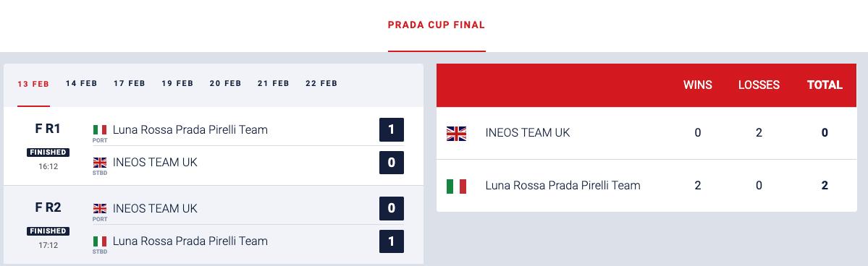Screen dimensions: 868x266
Task: Click UK flag in standings table
Action: (456, 133)
